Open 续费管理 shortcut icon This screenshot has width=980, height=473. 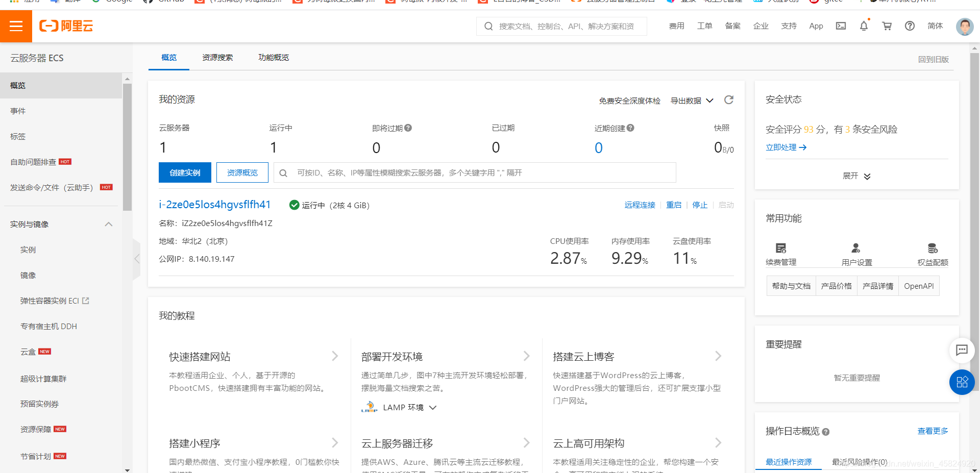[781, 248]
